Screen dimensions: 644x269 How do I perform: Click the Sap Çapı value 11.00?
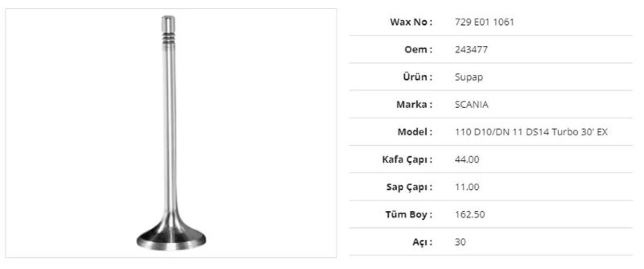pos(467,187)
